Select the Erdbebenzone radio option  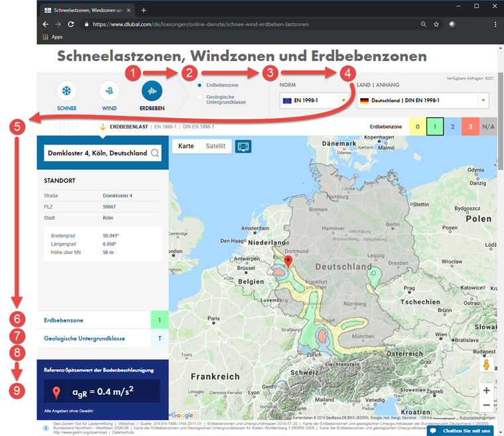point(200,85)
